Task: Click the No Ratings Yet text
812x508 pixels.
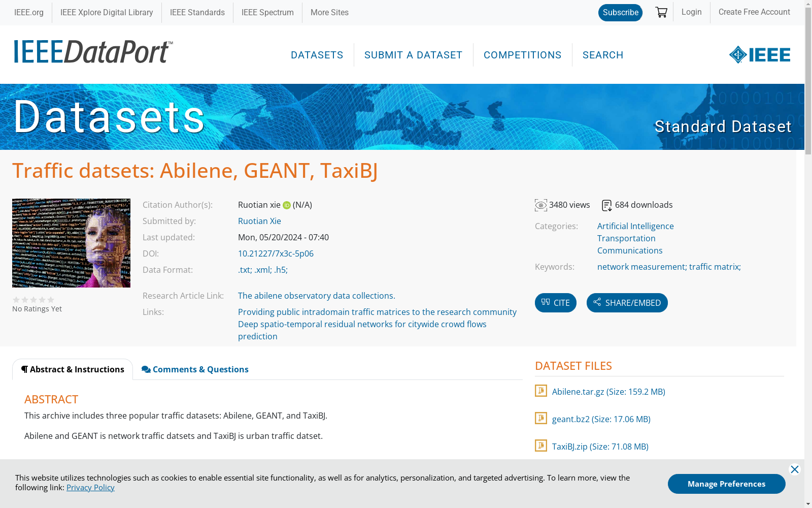Action: click(x=37, y=309)
